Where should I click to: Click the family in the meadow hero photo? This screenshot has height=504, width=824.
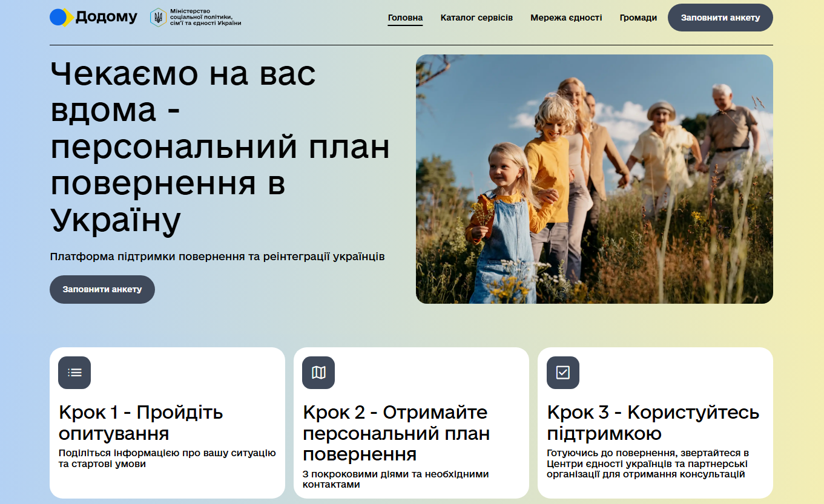pyautogui.click(x=595, y=179)
